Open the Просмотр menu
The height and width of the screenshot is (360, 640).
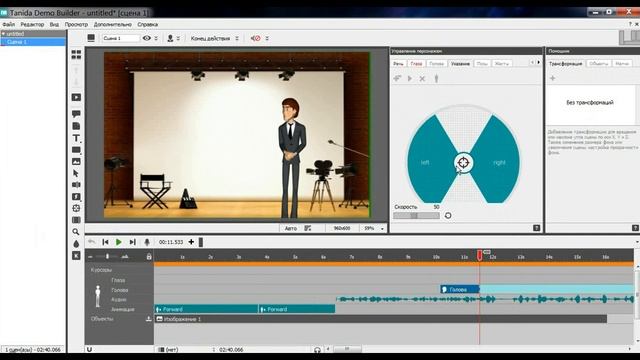pyautogui.click(x=76, y=24)
